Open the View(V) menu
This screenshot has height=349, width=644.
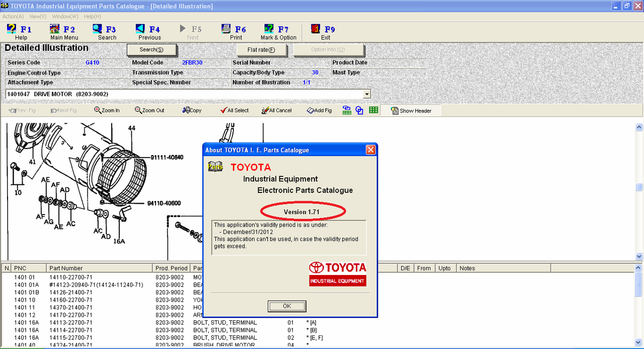38,17
